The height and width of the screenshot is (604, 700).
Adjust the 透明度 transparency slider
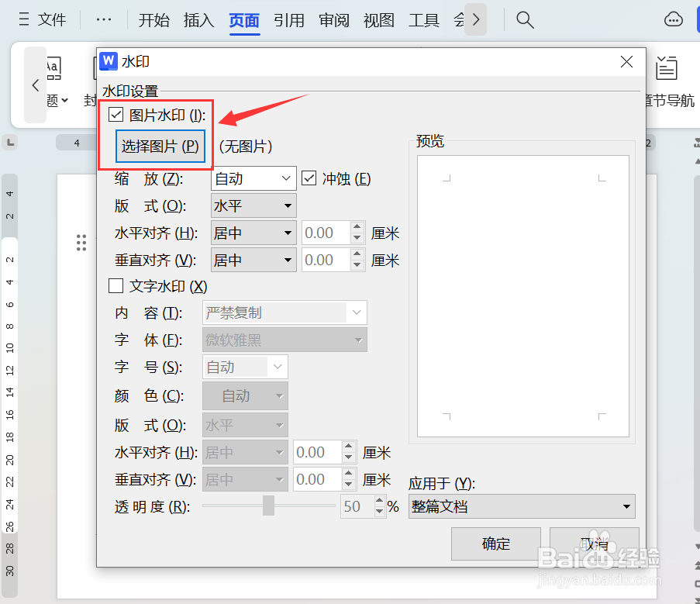tap(269, 506)
